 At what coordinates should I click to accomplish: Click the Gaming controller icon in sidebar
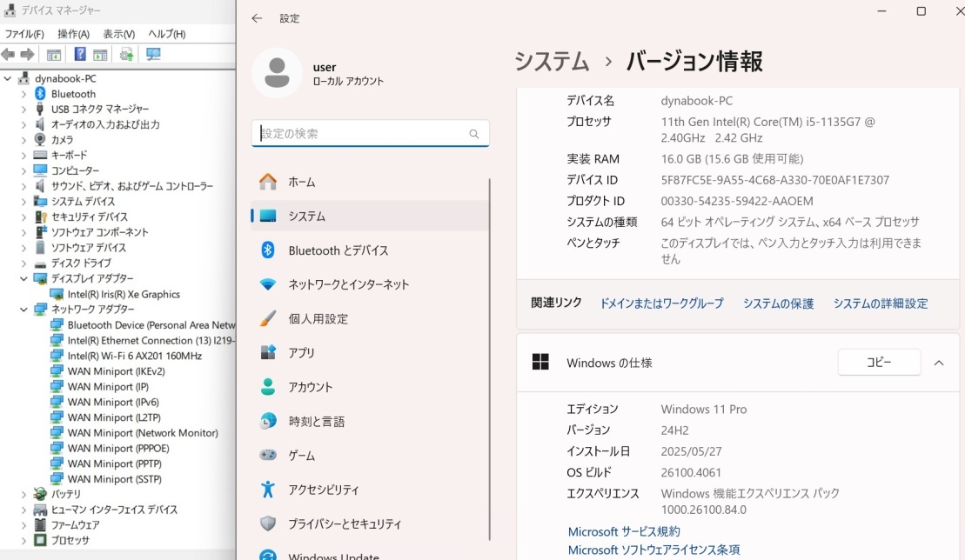tap(268, 455)
